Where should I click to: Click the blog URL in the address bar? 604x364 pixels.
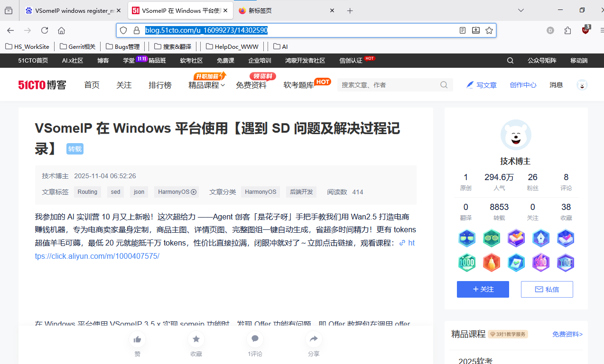[206, 30]
